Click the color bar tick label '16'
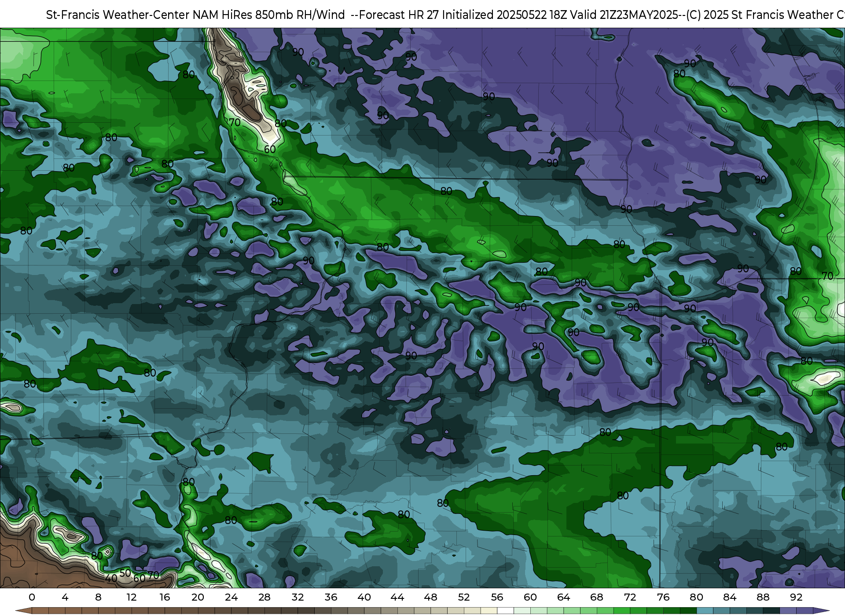The height and width of the screenshot is (616, 845). (x=165, y=597)
